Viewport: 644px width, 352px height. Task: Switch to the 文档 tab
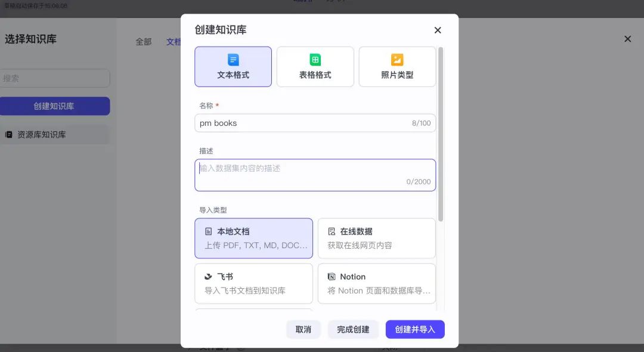[x=173, y=42]
